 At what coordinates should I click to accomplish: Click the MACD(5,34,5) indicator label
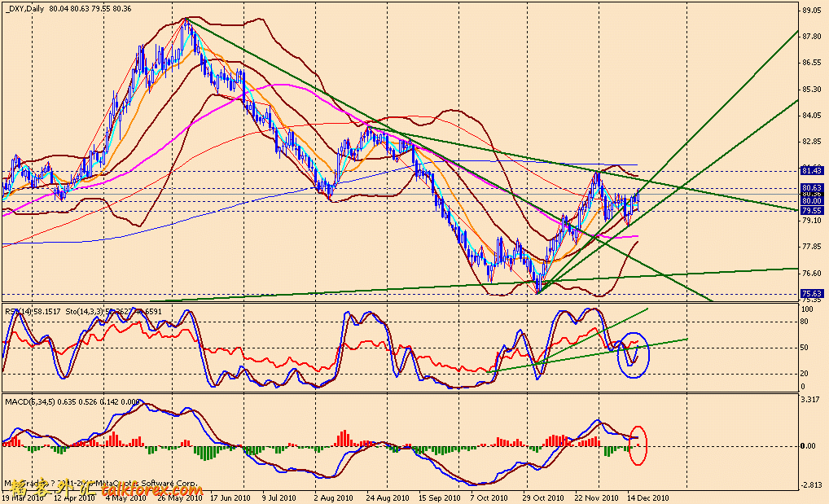click(x=30, y=402)
